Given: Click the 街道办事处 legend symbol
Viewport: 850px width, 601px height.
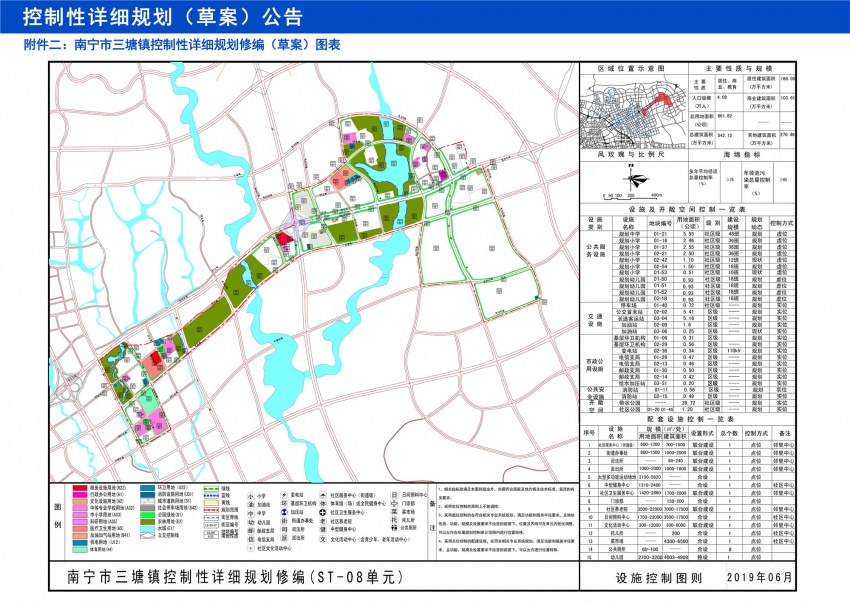Looking at the screenshot, I should (x=284, y=521).
